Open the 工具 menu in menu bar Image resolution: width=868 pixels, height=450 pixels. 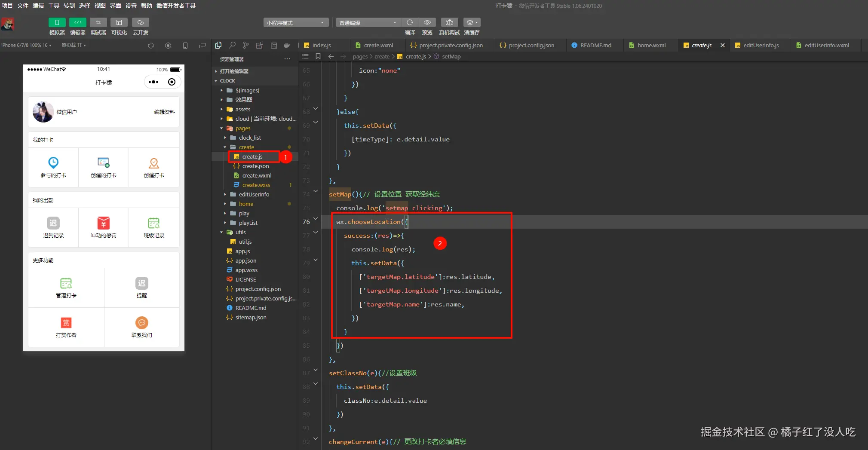pos(54,6)
